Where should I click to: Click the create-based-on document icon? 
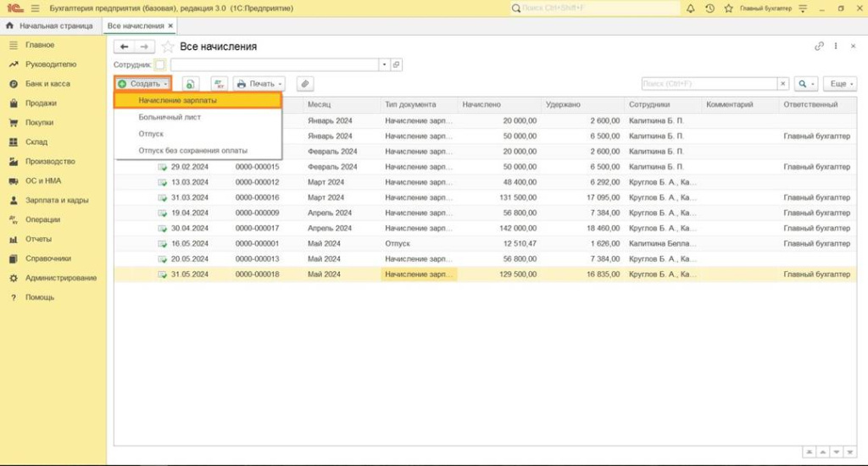pos(190,84)
